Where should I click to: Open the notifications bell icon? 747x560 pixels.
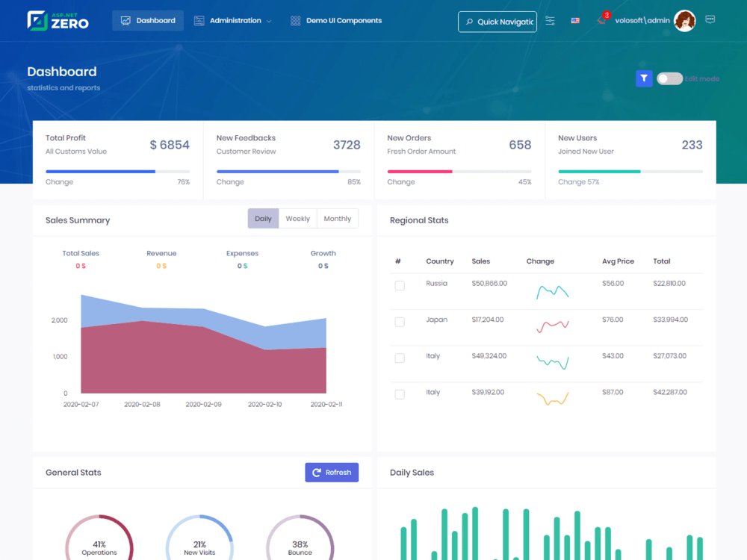click(x=602, y=20)
